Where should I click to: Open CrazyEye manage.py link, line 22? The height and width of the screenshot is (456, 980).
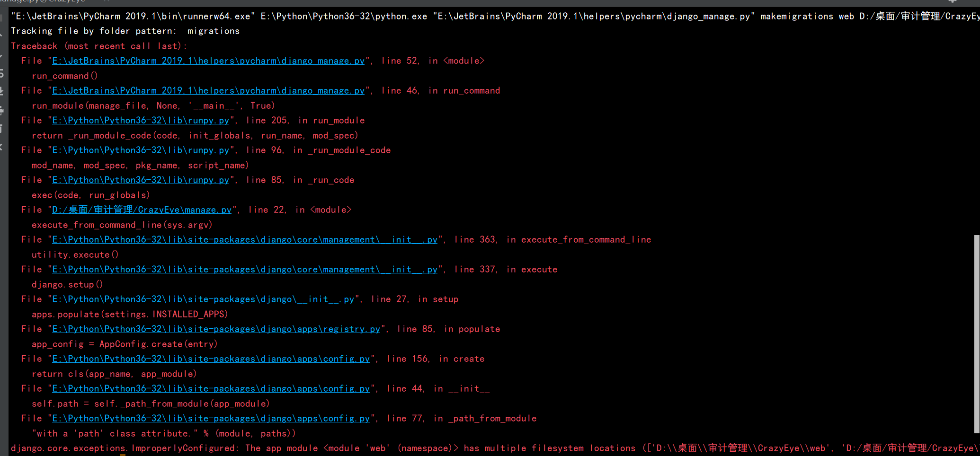point(142,210)
